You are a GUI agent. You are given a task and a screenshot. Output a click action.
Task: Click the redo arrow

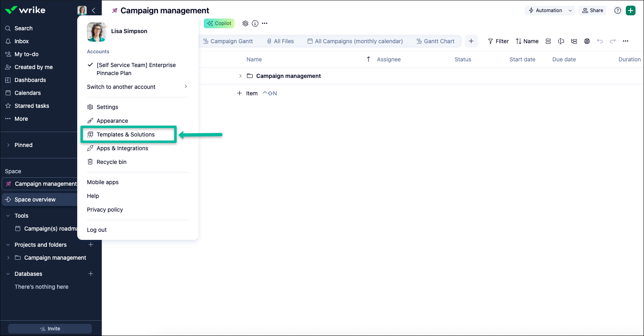(613, 41)
